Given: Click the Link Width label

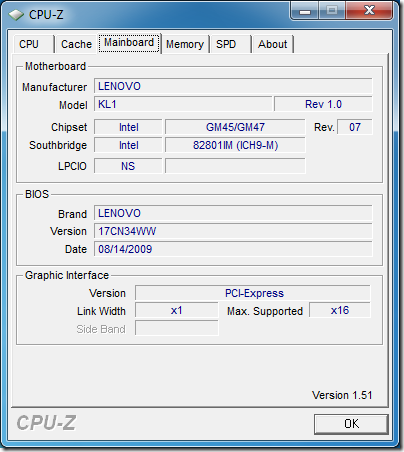Looking at the screenshot, I should pos(101,311).
